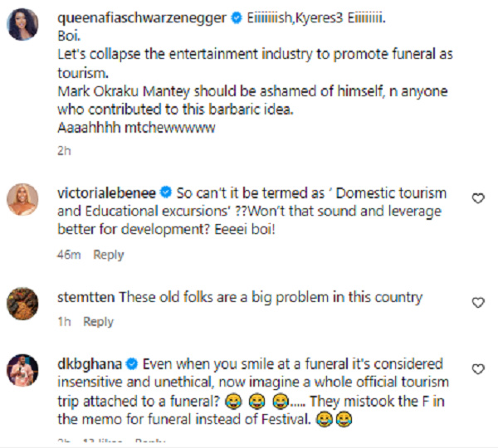Screen dimensions: 498x448
Task: Like victorialebenee's comment with the heart
Action: coord(477,199)
